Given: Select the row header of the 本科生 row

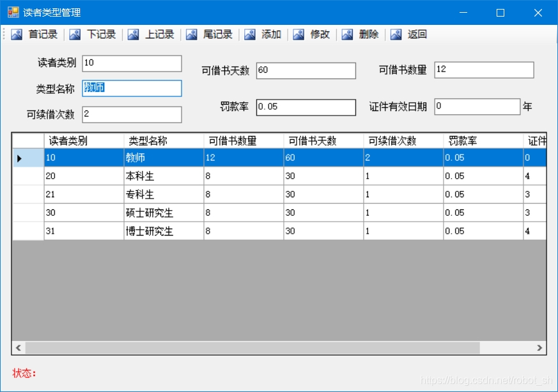Looking at the screenshot, I should pyautogui.click(x=29, y=176).
